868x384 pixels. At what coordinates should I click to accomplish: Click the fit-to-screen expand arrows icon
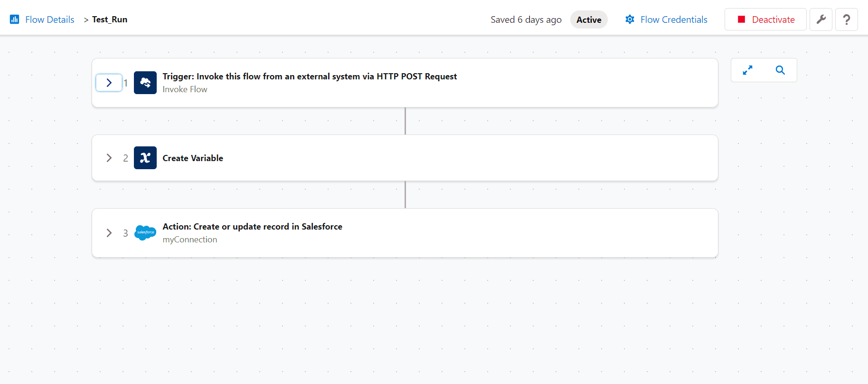[x=748, y=70]
